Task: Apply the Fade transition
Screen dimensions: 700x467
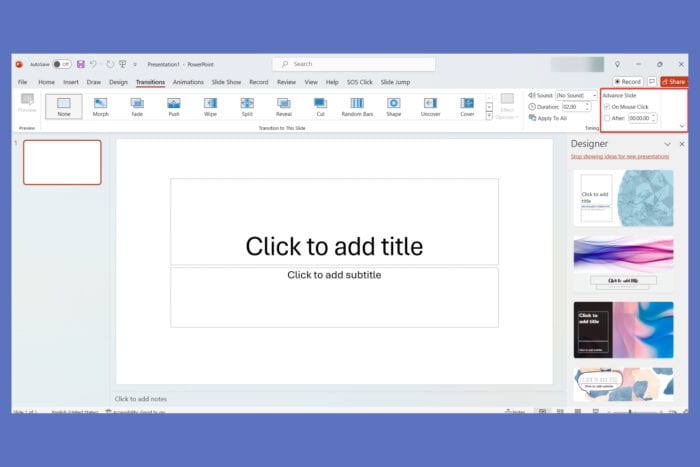Action: (137, 106)
